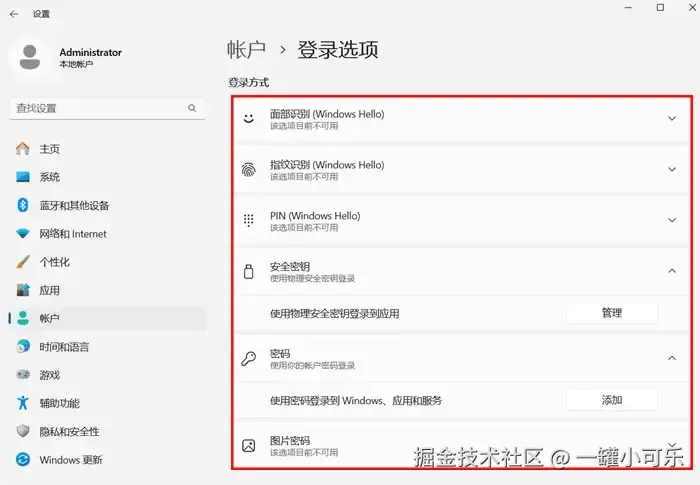Click the PIN keypad icon
The height and width of the screenshot is (485, 700).
[x=249, y=220]
